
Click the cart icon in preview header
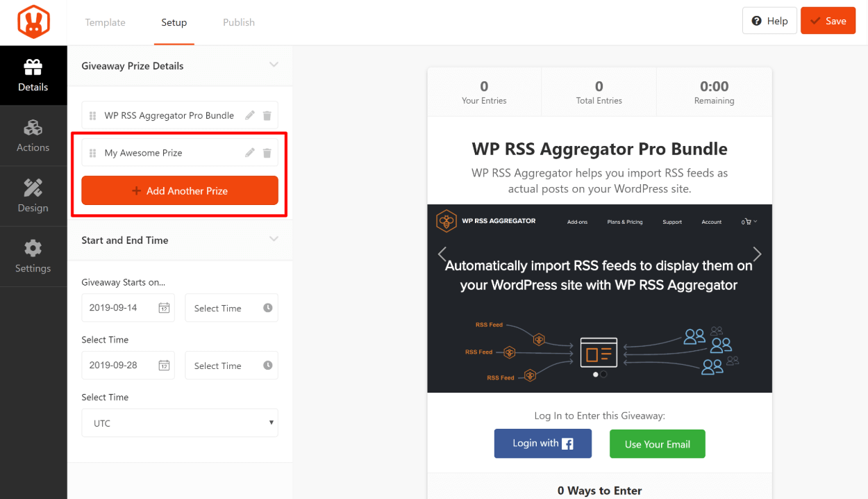pyautogui.click(x=749, y=222)
